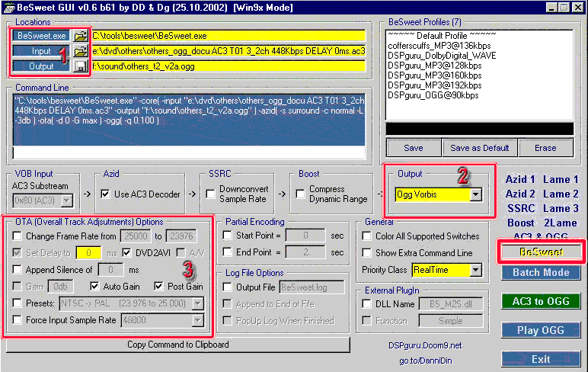The height and width of the screenshot is (372, 588).
Task: Open the Boost settings tab
Action: pos(521,223)
